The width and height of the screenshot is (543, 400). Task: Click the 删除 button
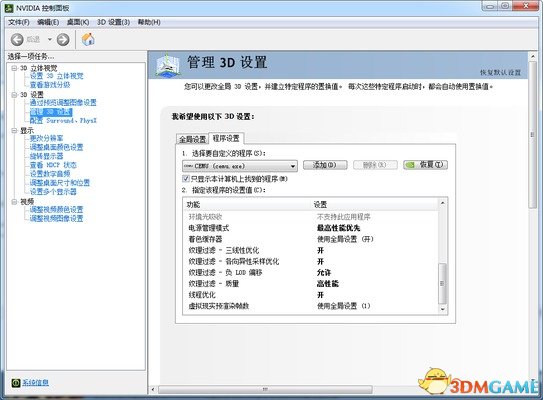375,165
